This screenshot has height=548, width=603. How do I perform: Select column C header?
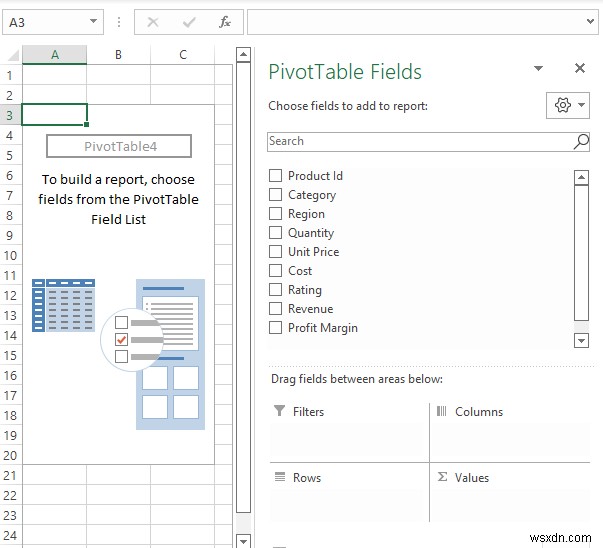tap(183, 55)
